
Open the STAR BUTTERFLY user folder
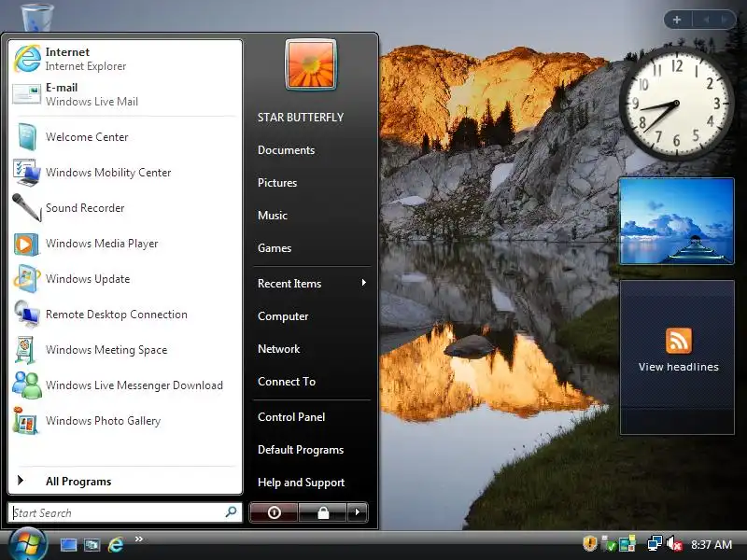click(x=300, y=118)
